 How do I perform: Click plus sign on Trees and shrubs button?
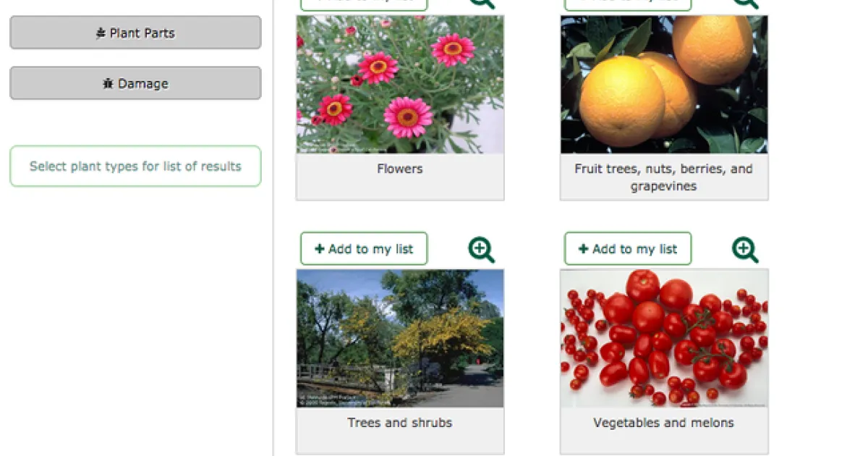point(319,249)
